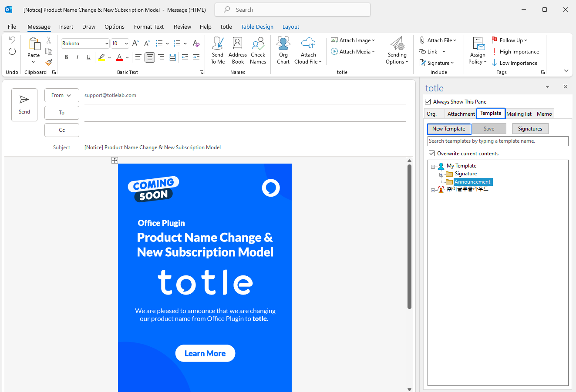Increase the paragraph indent
This screenshot has width=576, height=392.
coord(196,57)
